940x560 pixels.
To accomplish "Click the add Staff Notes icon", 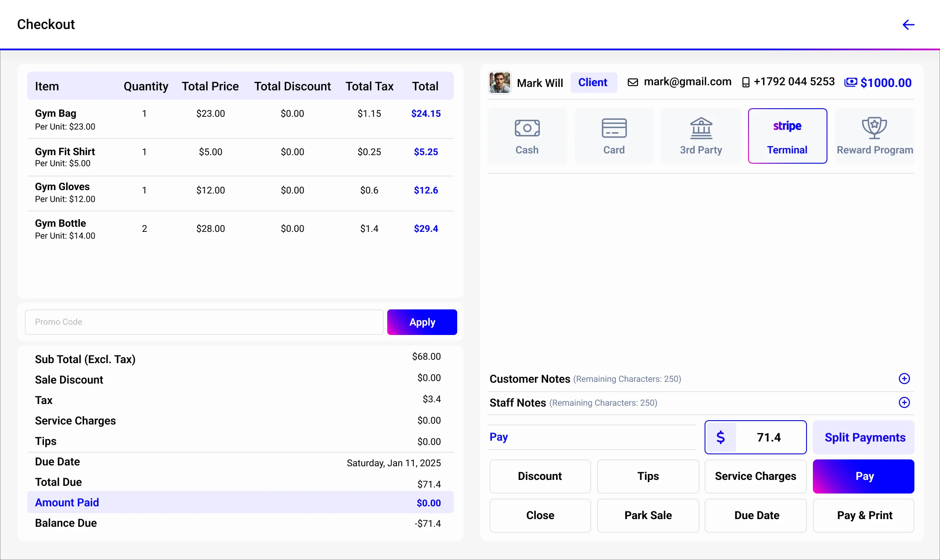I will 905,403.
